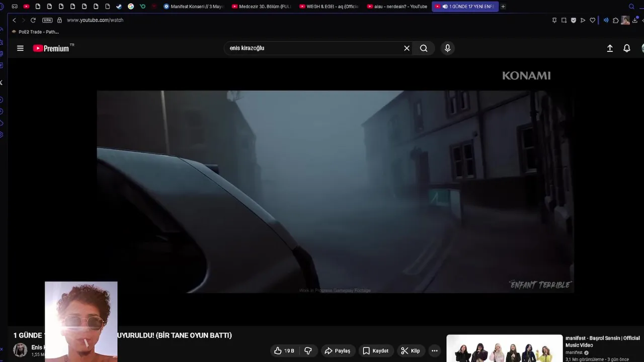Create a clip using Klip

point(410,351)
